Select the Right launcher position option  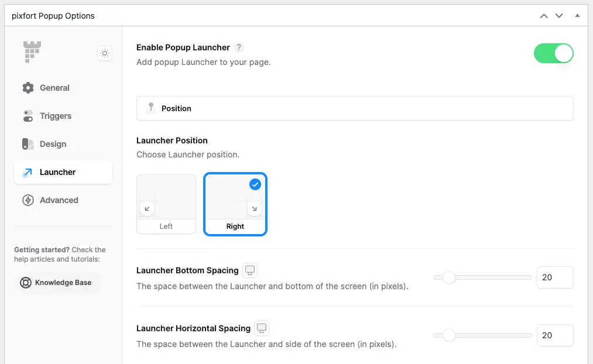(235, 204)
